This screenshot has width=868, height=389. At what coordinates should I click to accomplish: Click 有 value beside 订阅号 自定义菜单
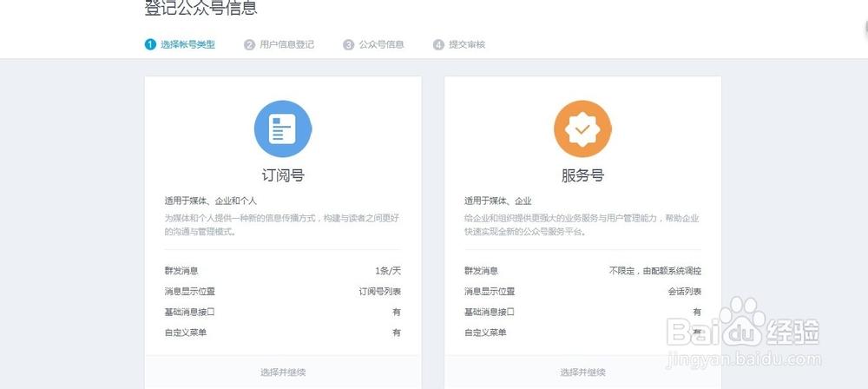(397, 333)
